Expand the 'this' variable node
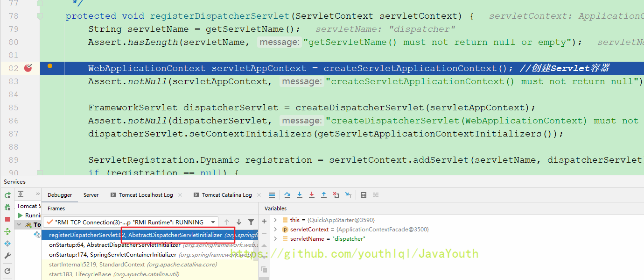Image resolution: width=644 pixels, height=280 pixels. 275,220
